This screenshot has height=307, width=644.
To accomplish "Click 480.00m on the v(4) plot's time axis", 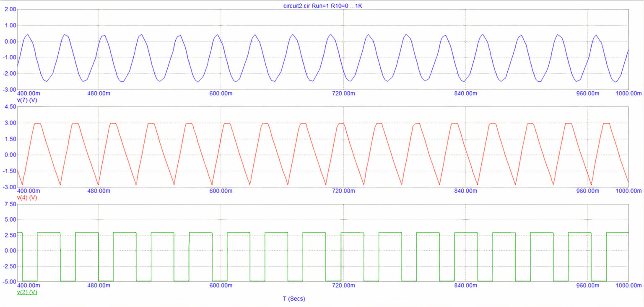I will click(99, 191).
